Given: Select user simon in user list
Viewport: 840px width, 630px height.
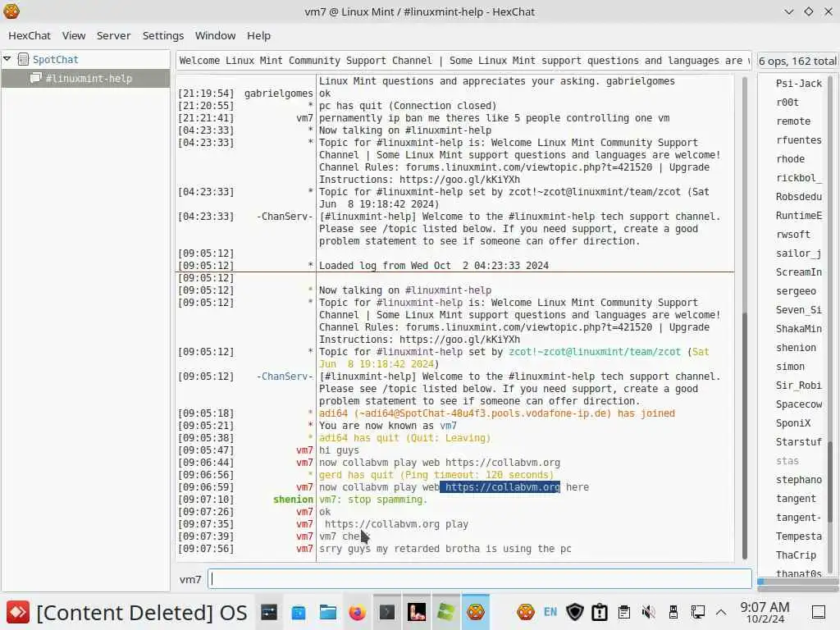Looking at the screenshot, I should point(790,367).
